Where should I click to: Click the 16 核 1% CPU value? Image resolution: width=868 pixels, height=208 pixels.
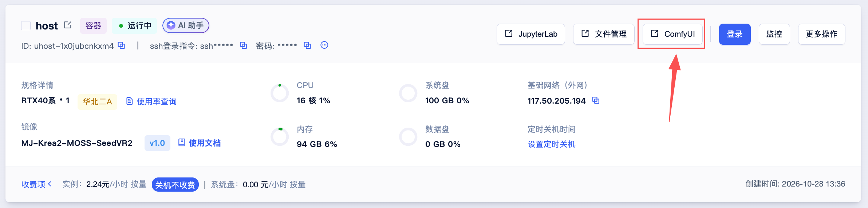click(313, 101)
